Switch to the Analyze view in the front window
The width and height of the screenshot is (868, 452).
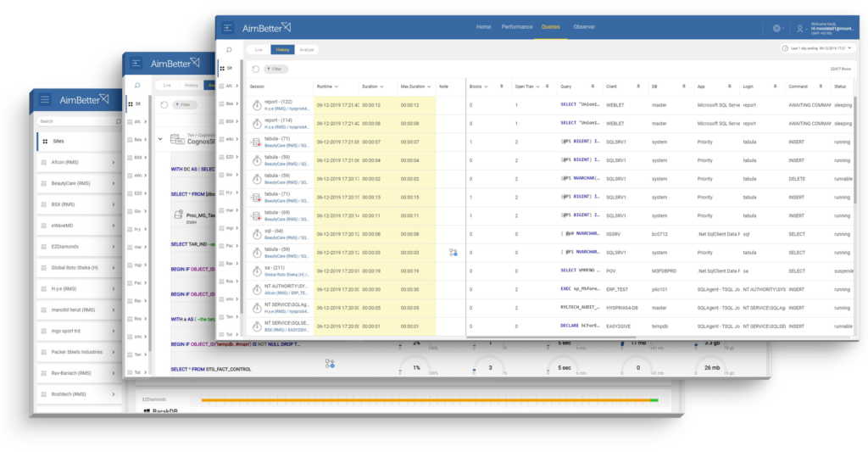coord(307,50)
